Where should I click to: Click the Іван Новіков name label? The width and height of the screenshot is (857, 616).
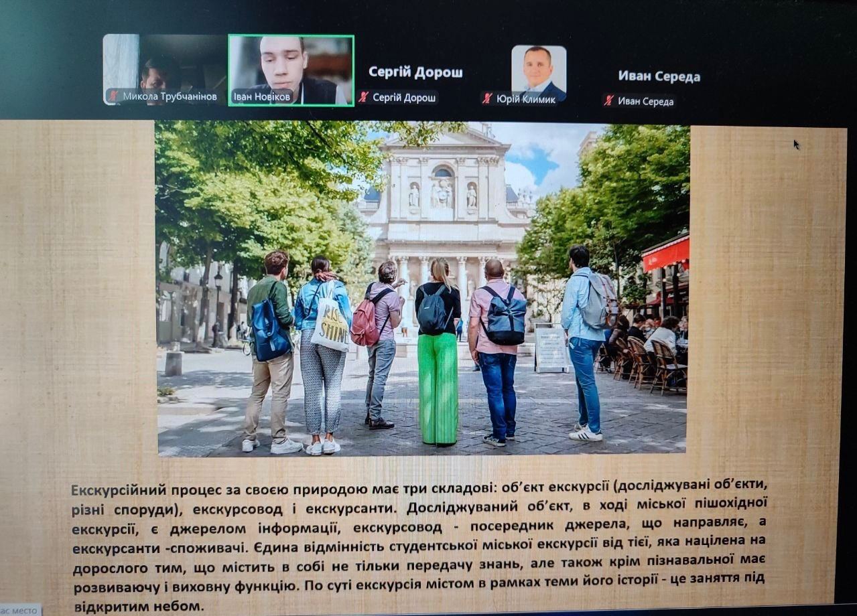click(261, 97)
